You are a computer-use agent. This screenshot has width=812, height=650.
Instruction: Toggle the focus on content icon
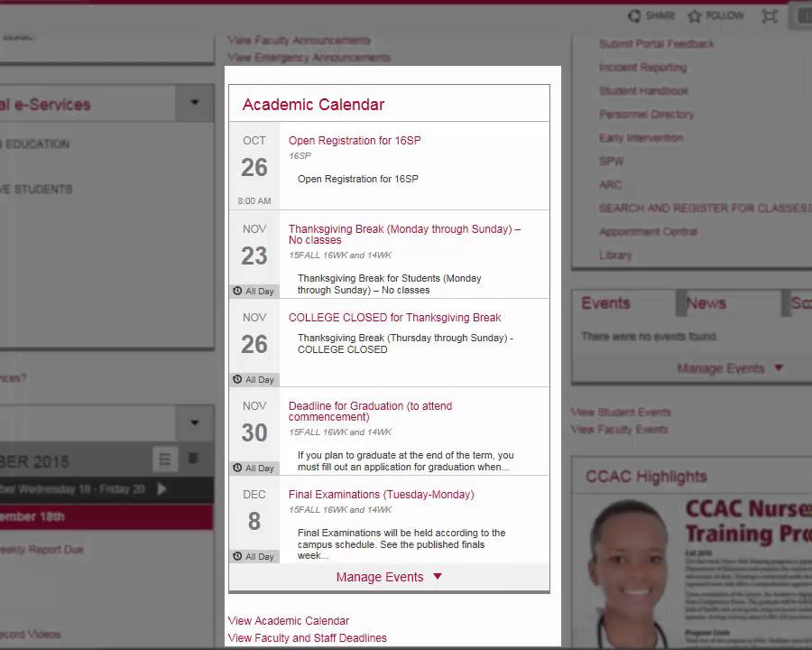[x=770, y=16]
